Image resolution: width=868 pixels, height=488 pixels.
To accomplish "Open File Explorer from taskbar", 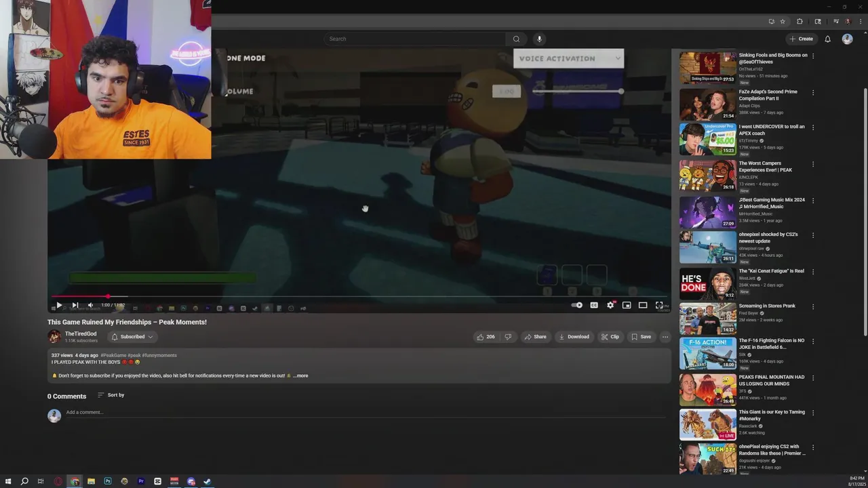I will click(x=91, y=481).
